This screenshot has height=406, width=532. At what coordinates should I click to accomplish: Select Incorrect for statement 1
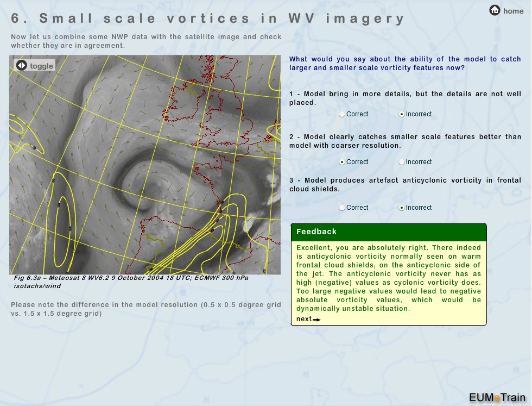pos(402,114)
